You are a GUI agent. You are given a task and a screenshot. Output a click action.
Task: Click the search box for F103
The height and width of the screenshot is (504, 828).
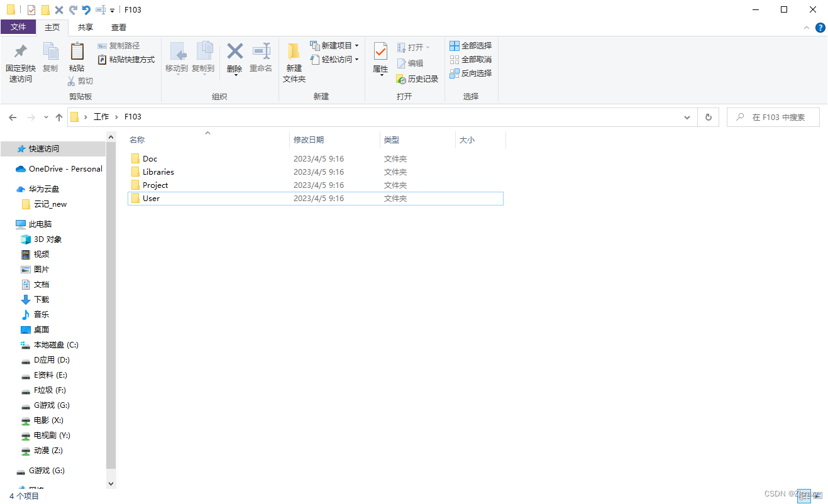tap(773, 118)
